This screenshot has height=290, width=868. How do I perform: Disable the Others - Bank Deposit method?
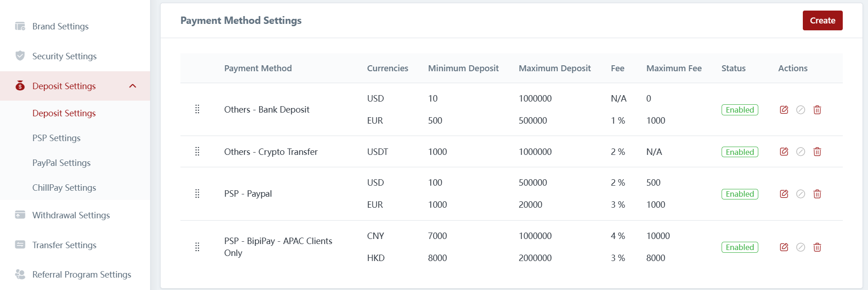(800, 110)
